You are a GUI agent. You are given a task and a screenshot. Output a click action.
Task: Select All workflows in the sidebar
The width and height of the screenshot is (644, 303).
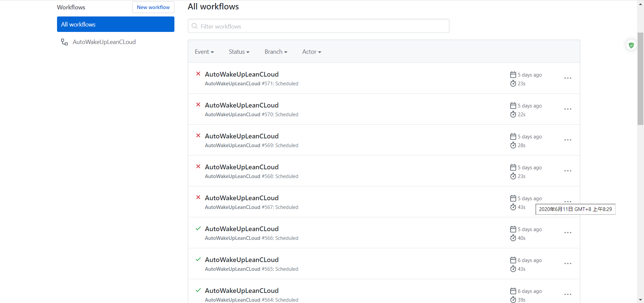tap(115, 24)
